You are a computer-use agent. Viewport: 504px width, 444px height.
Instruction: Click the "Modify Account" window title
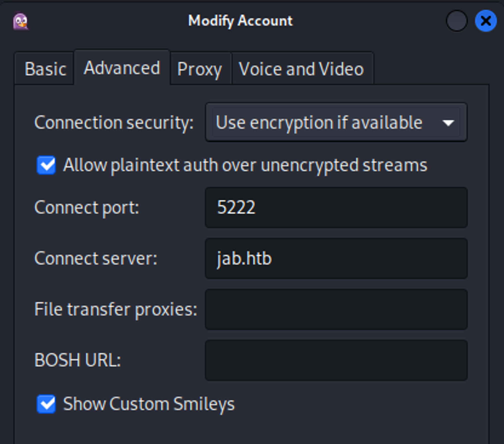[240, 21]
